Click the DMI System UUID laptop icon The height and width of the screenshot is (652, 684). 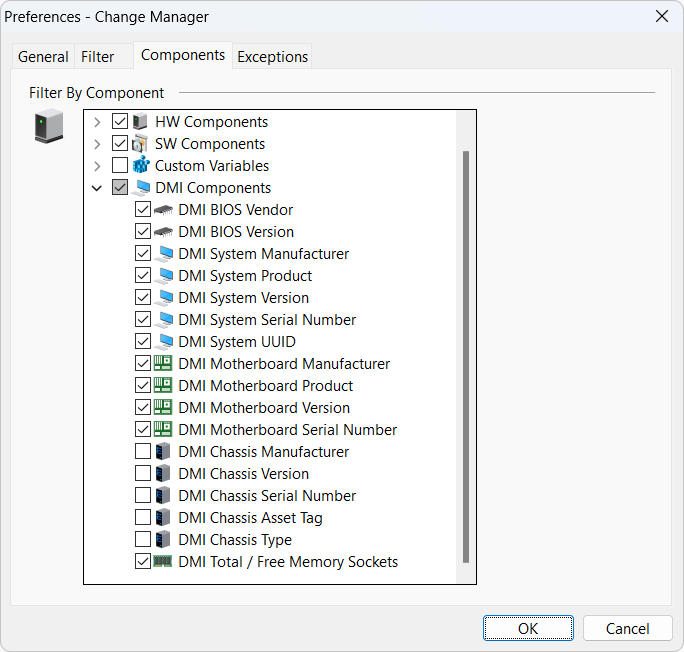[x=163, y=342]
